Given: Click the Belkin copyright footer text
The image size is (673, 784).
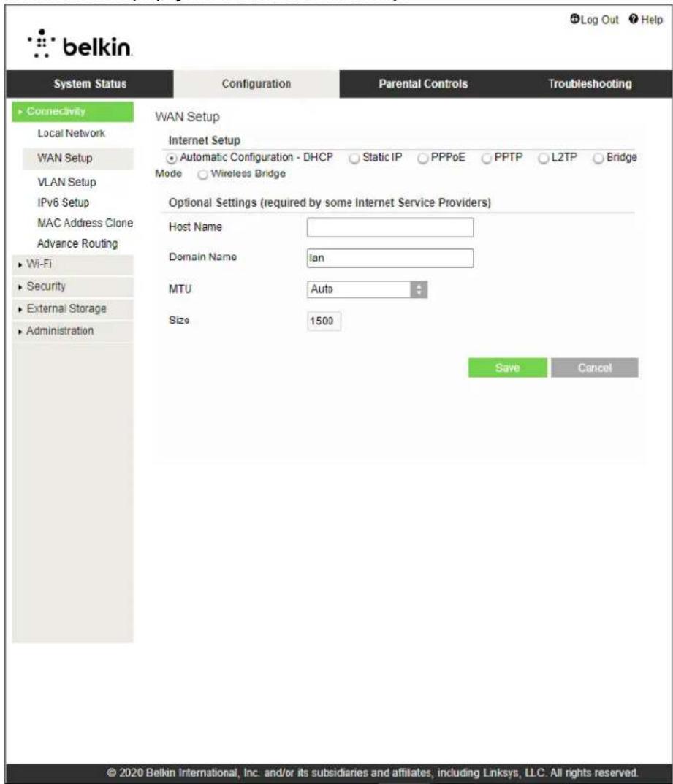Looking at the screenshot, I should (x=373, y=772).
